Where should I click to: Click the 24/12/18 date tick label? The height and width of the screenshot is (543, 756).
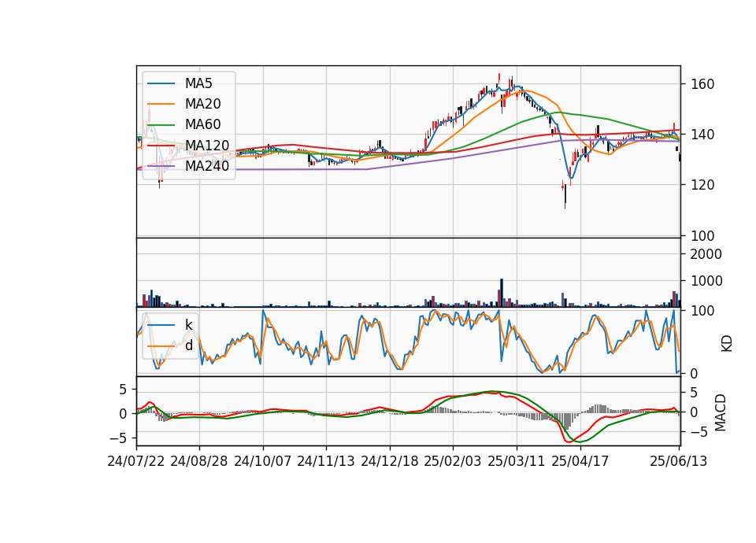[x=390, y=461]
